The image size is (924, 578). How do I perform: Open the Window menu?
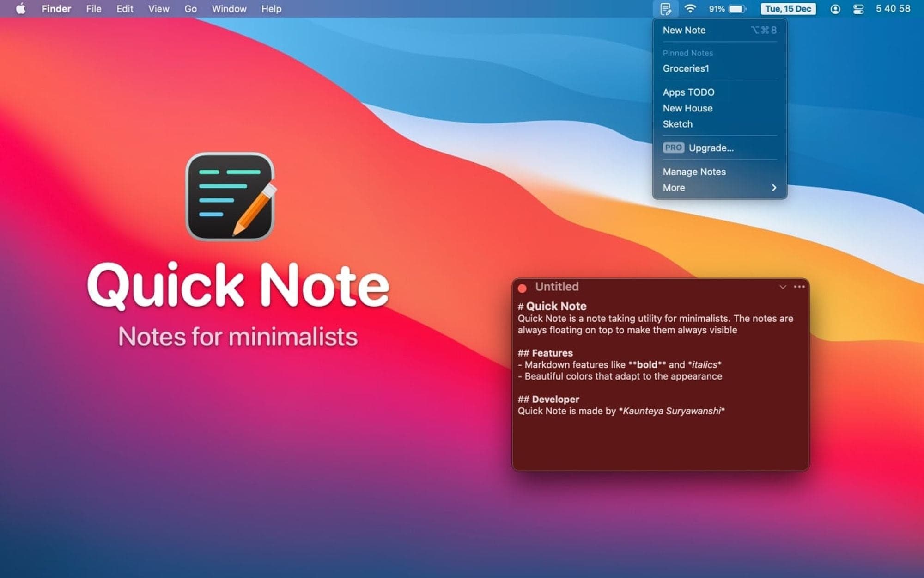pyautogui.click(x=229, y=9)
